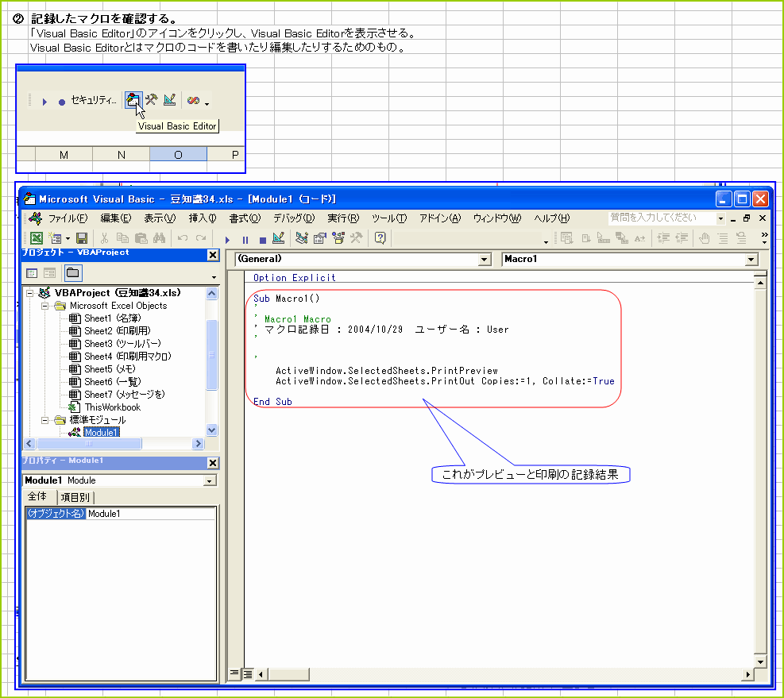Click the Visual Basic Editor icon in Excel toolbar
Image resolution: width=784 pixels, height=698 pixels.
pos(133,101)
